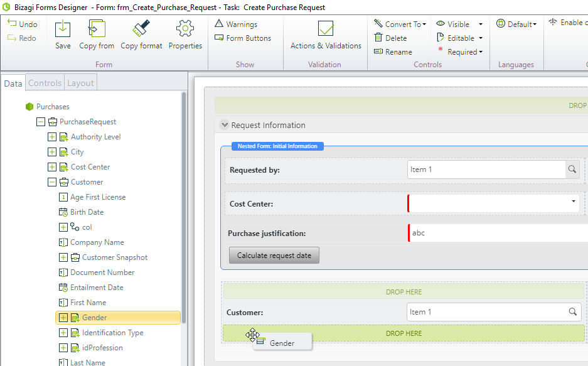Click the Editable icon

(441, 38)
